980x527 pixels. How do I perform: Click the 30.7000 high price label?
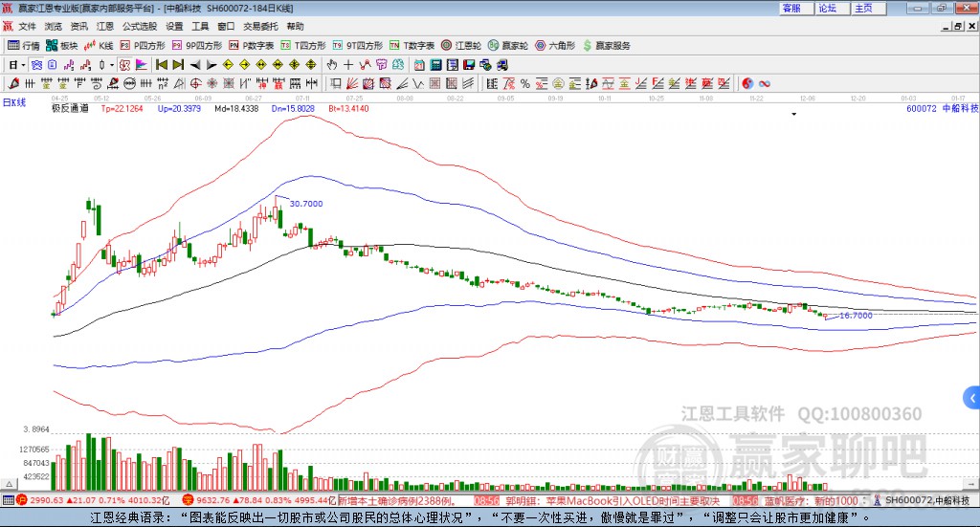coord(306,204)
